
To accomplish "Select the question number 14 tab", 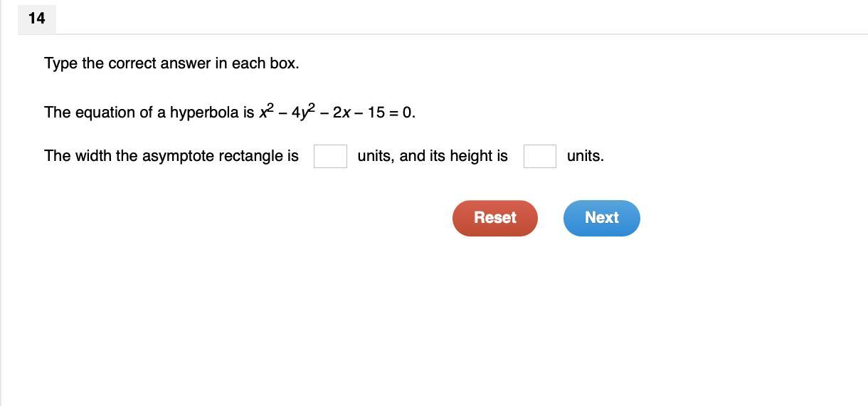I will point(36,19).
